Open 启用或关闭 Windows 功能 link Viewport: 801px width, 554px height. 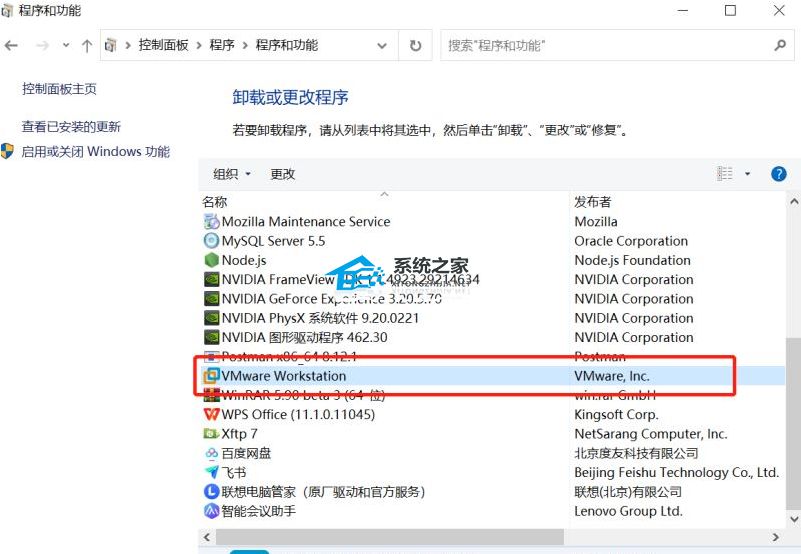click(x=96, y=151)
